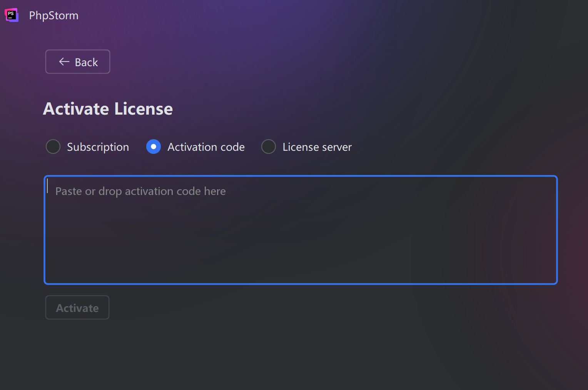The image size is (588, 390).
Task: Click the empty circle beside License server
Action: click(269, 147)
